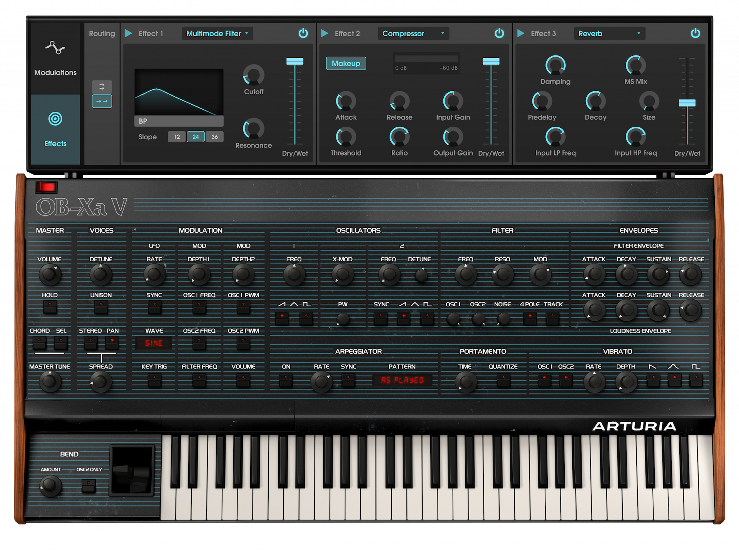Select the 36 slope button

tap(214, 137)
